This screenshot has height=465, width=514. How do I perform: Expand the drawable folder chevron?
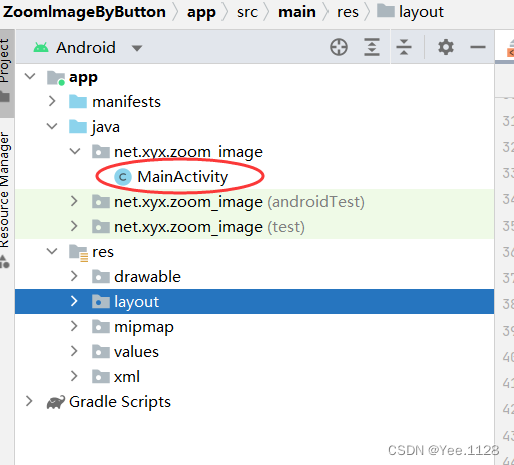coord(74,276)
